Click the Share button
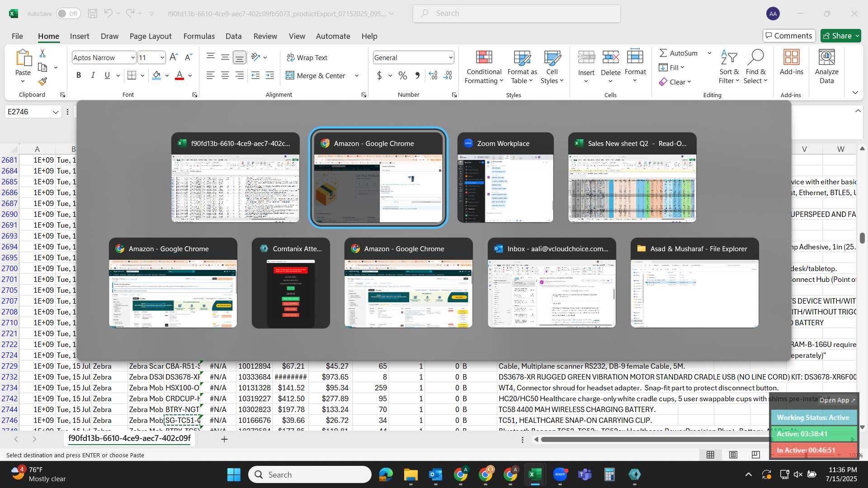 [x=840, y=36]
